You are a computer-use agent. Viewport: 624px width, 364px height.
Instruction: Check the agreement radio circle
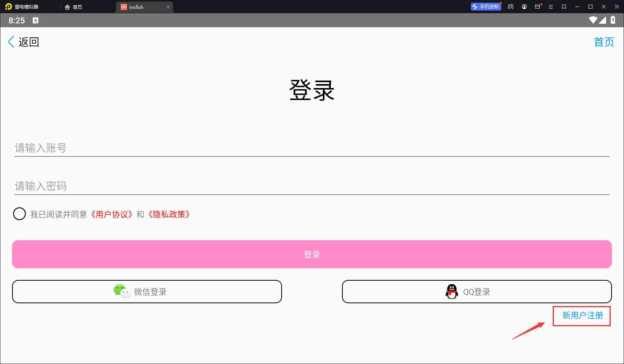[x=19, y=214]
